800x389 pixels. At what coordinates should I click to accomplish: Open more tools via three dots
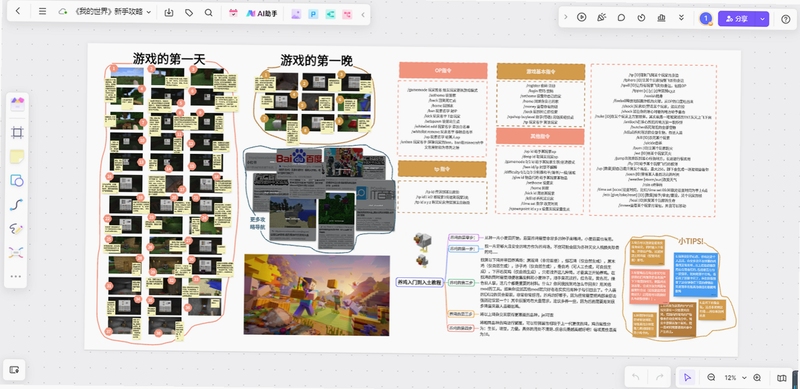click(16, 276)
